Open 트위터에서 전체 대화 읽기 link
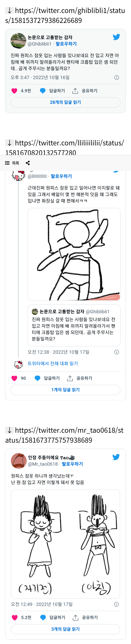The width and height of the screenshot is (131, 644). [53, 364]
